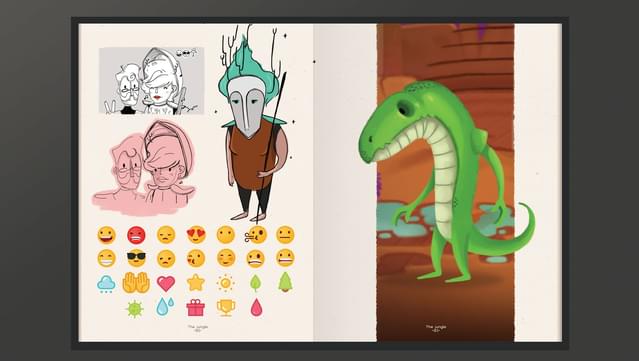
Task: Pick the unamused emoji beside the red angry face
Action: (166, 235)
